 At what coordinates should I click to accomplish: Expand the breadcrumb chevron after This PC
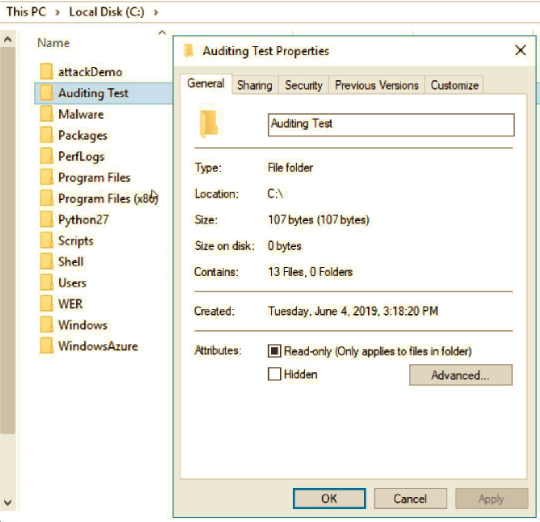click(58, 12)
